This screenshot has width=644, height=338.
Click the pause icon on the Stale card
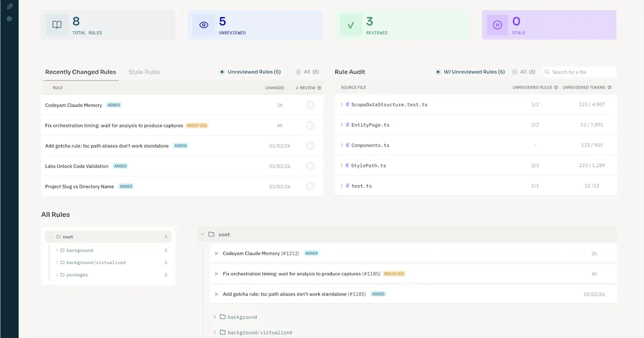497,25
